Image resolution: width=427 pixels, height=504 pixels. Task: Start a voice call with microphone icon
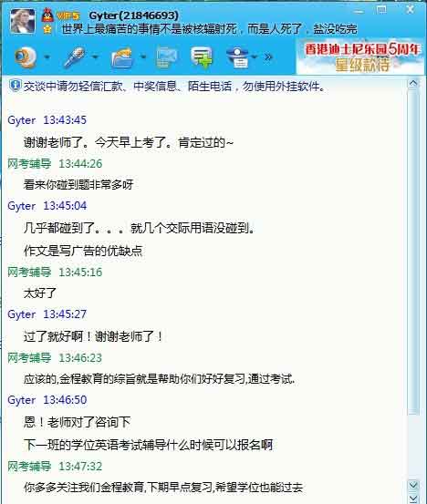[x=74, y=57]
